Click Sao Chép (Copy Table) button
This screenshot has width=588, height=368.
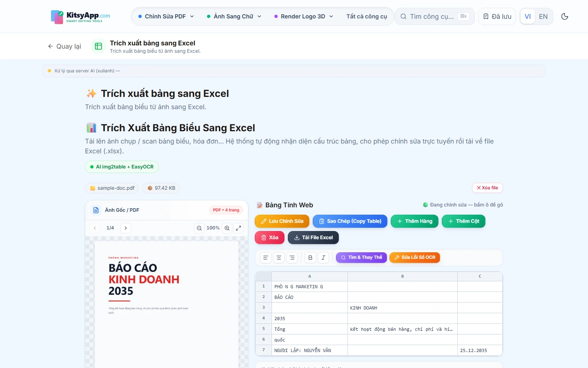click(350, 221)
